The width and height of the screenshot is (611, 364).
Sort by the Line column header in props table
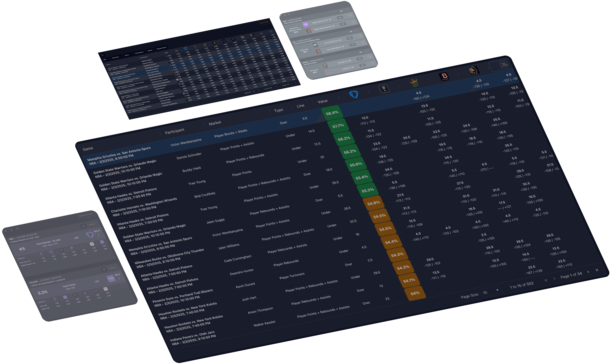tap(300, 106)
